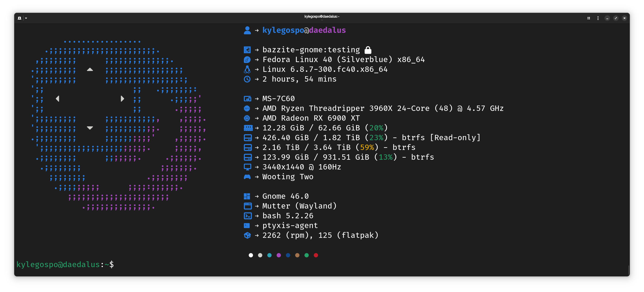644x292 pixels.
Task: Click the shell prompt kylegospo@daedalus:~$
Action: click(x=65, y=264)
